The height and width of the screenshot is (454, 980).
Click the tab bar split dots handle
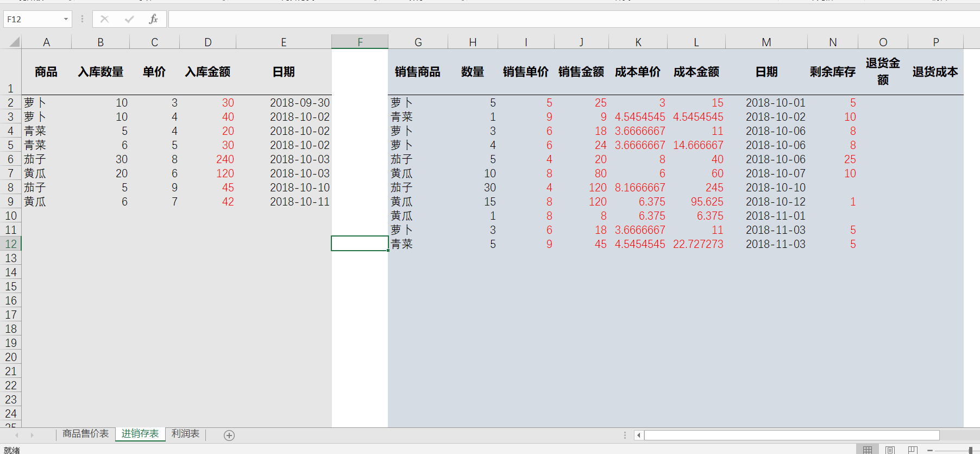[625, 435]
